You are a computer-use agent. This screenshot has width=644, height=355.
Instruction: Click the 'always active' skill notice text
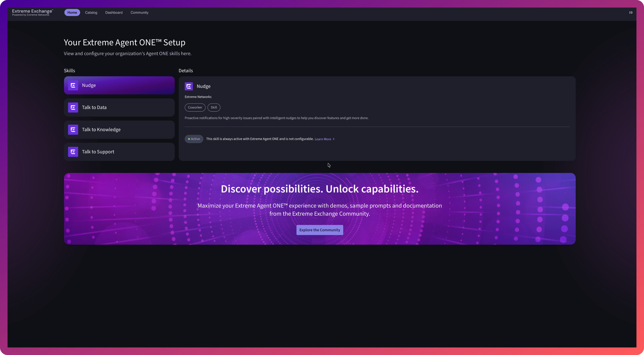click(x=260, y=139)
